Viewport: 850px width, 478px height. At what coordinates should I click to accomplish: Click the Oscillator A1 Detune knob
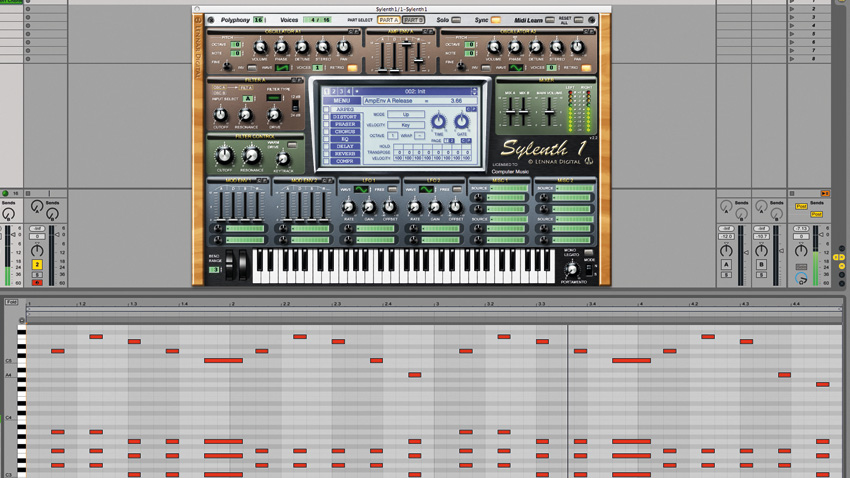pos(302,47)
